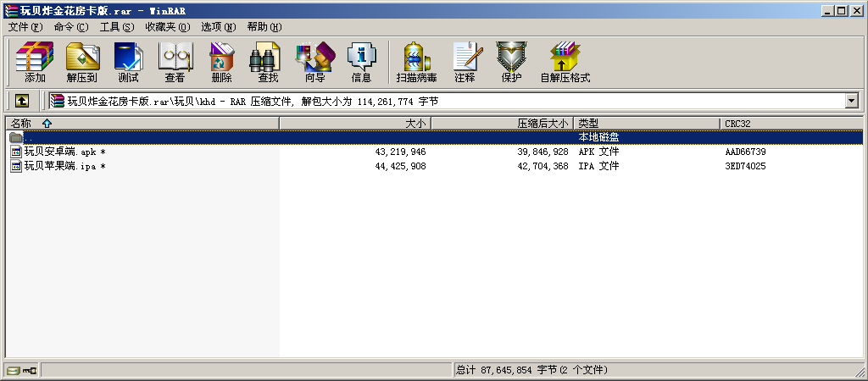The width and height of the screenshot is (868, 381).
Task: Expand the archive path dropdown arrow
Action: coord(852,101)
